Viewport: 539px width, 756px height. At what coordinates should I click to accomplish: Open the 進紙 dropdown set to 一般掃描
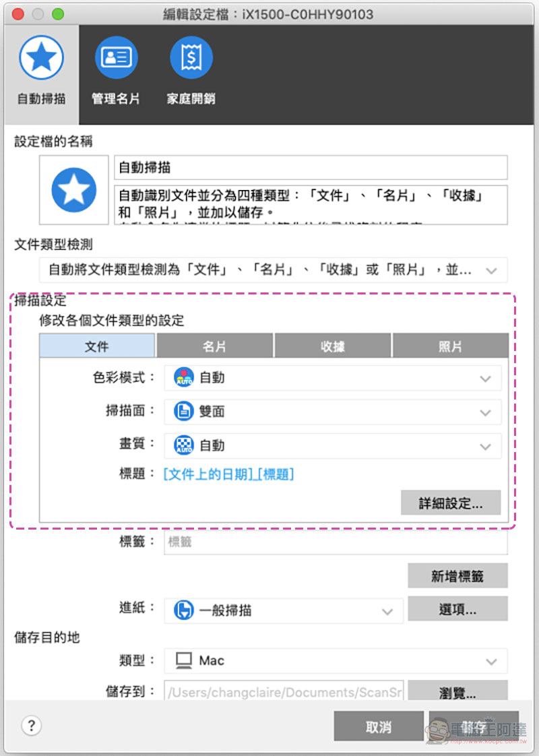[284, 611]
